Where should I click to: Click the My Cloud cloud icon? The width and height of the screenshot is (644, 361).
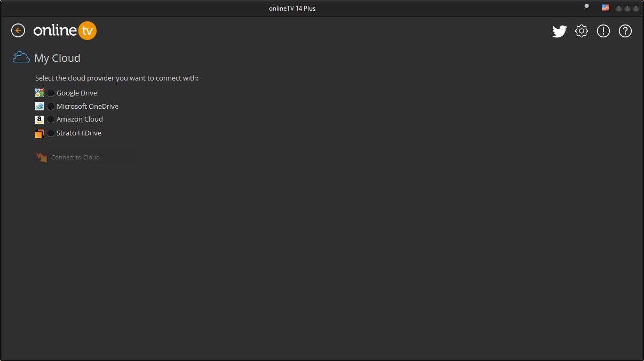pos(21,57)
